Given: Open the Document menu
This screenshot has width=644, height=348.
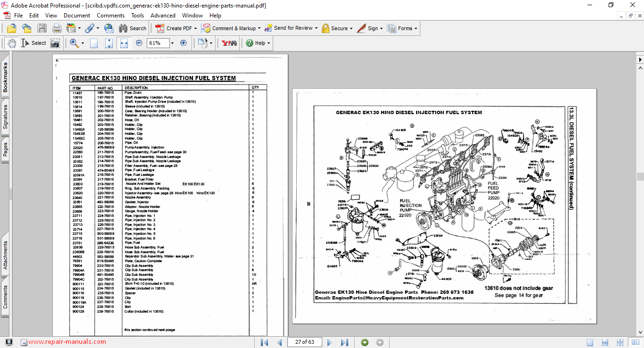Looking at the screenshot, I should coord(77,16).
